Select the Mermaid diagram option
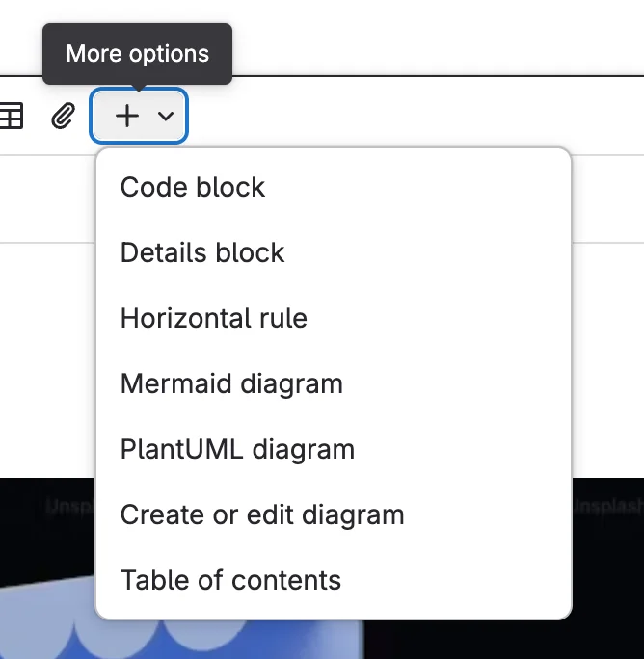 click(x=231, y=383)
